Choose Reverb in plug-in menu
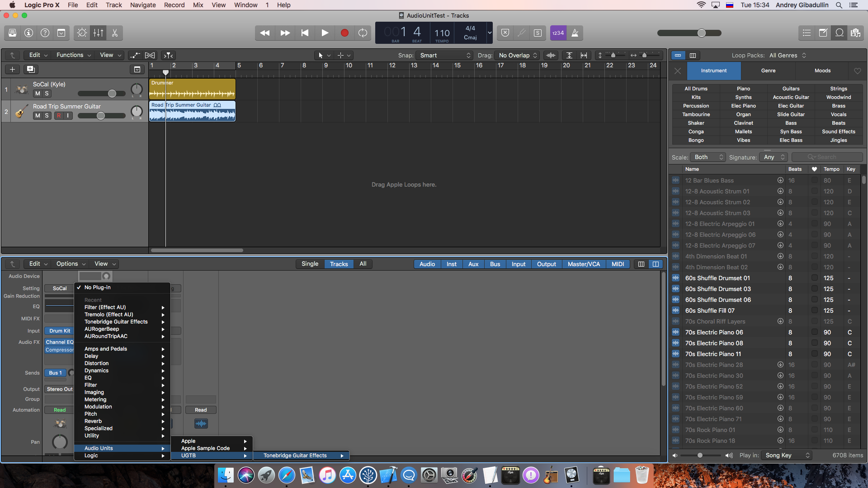This screenshot has height=488, width=868. pyautogui.click(x=122, y=421)
